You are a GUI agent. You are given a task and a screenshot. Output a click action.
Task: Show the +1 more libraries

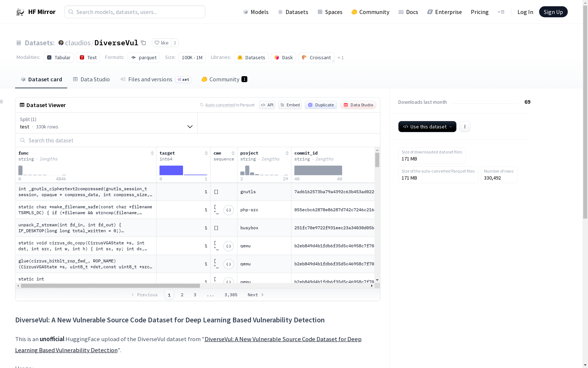tap(341, 57)
